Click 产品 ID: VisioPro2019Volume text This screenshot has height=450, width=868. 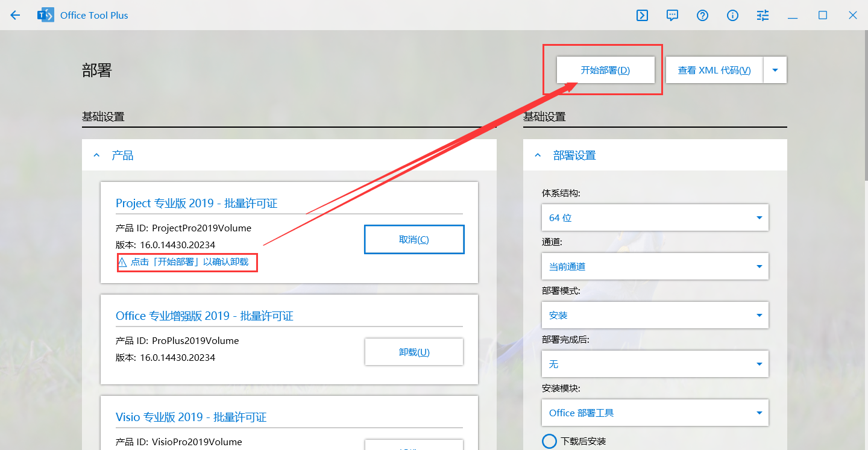click(x=179, y=442)
